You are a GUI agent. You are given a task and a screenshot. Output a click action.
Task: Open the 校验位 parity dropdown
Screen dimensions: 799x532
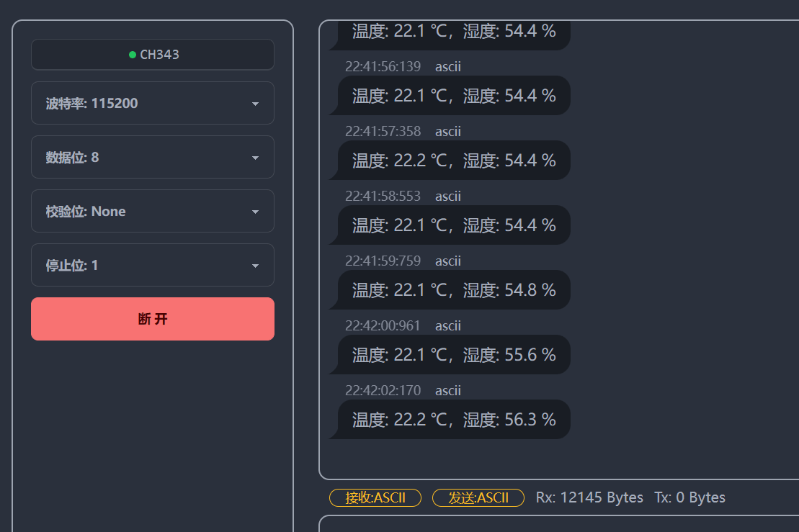pos(152,211)
